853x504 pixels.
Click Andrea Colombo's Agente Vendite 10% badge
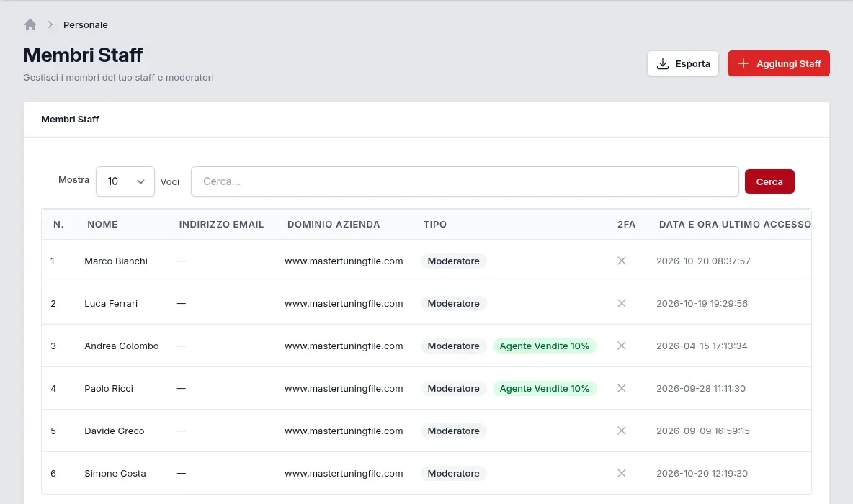coord(545,346)
